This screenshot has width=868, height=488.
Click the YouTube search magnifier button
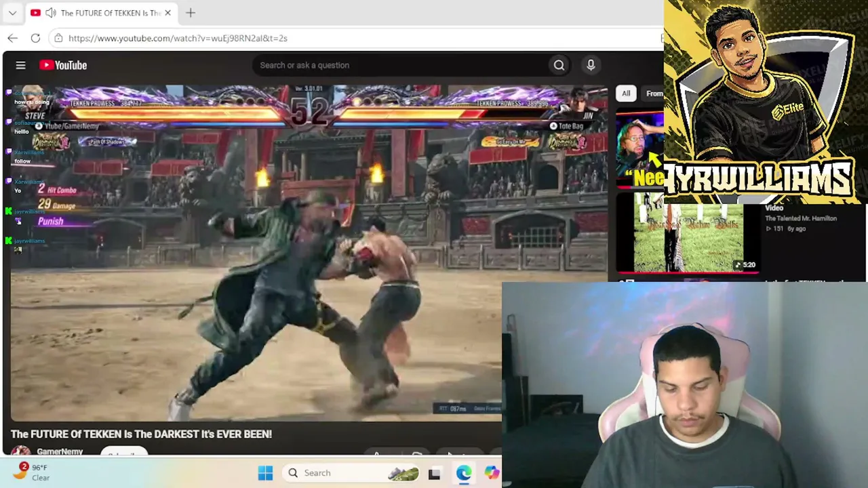tap(559, 65)
